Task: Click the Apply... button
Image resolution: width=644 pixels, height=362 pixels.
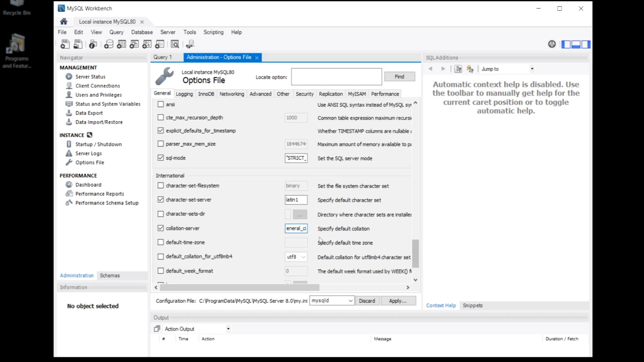Action: click(x=398, y=301)
